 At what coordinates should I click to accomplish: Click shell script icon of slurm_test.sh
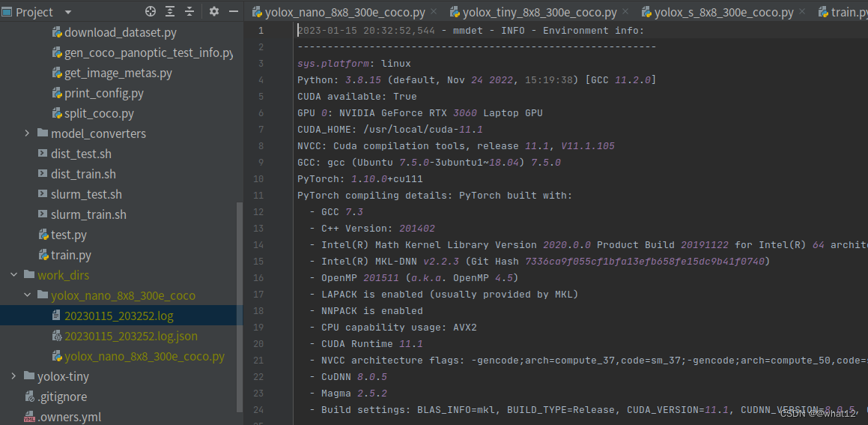pyautogui.click(x=43, y=194)
